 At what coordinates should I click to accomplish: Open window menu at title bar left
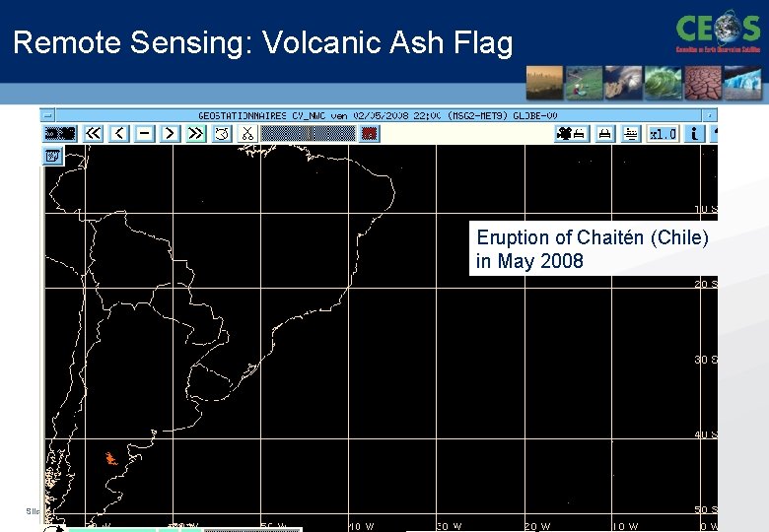(x=47, y=116)
